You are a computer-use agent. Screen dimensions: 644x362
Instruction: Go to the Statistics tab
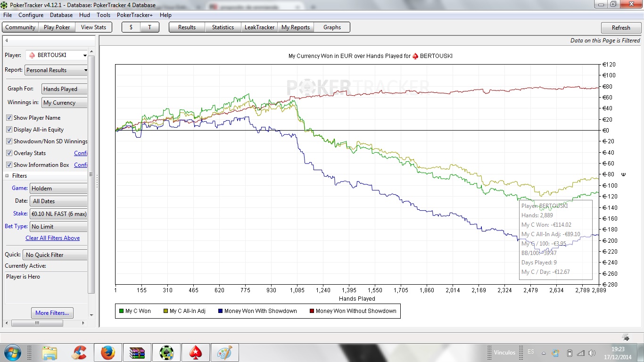click(223, 27)
